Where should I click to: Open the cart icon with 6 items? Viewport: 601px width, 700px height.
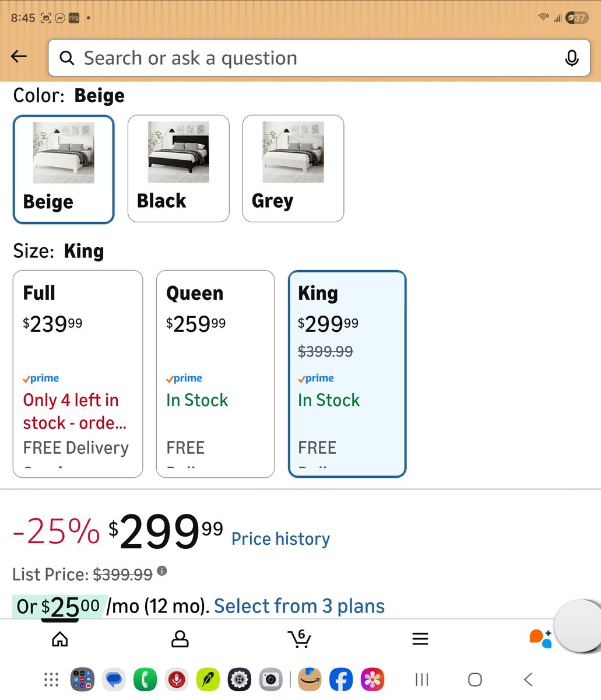pyautogui.click(x=299, y=639)
